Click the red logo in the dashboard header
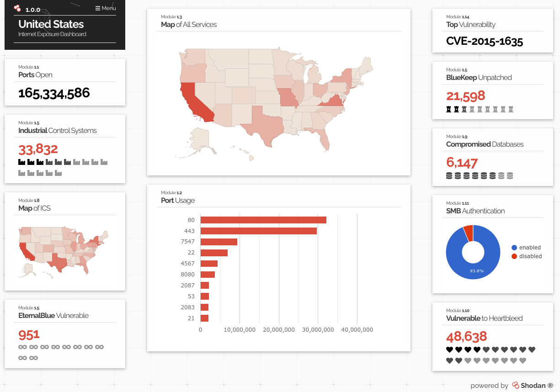Image resolution: width=560 pixels, height=392 pixels. coord(17,8)
